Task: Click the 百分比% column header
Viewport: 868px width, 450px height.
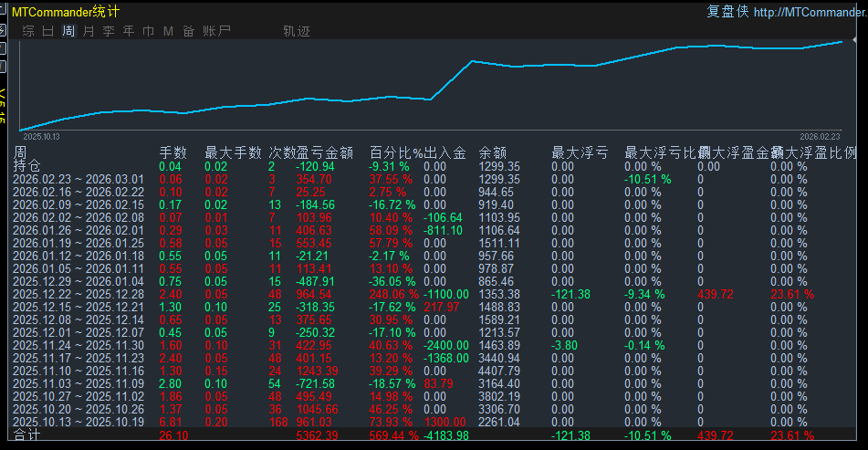Action: (396, 152)
